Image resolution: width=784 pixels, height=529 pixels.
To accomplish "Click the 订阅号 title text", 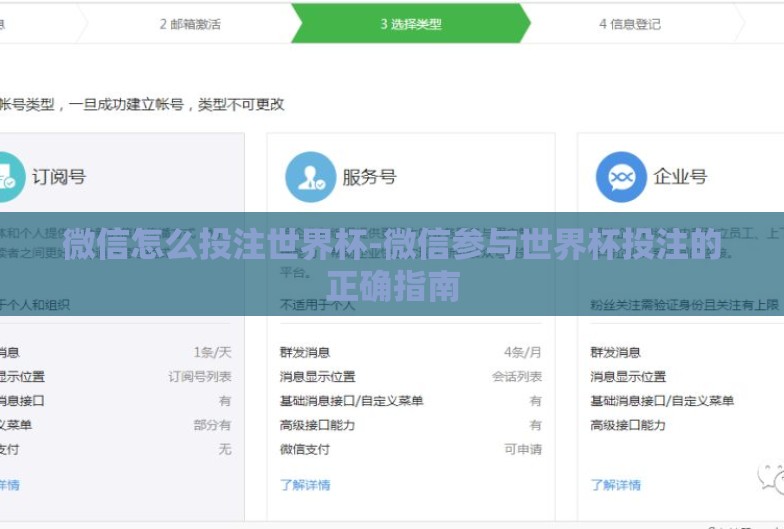I will (59, 177).
